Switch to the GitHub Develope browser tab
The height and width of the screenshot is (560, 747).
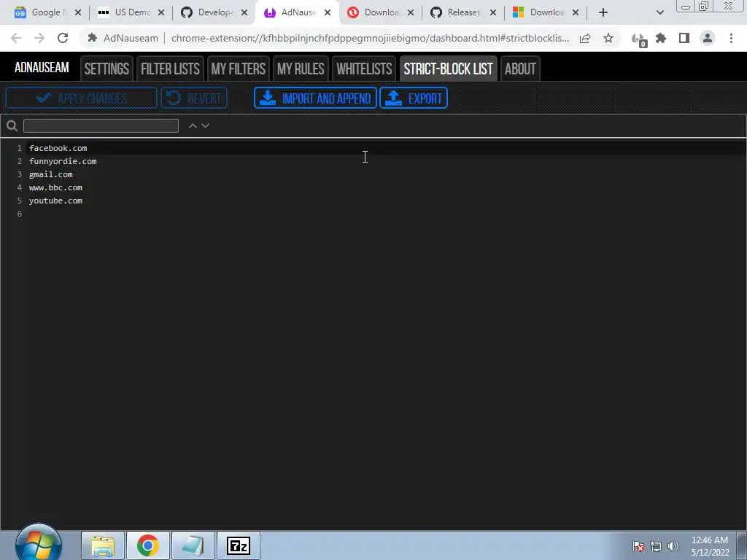point(214,12)
